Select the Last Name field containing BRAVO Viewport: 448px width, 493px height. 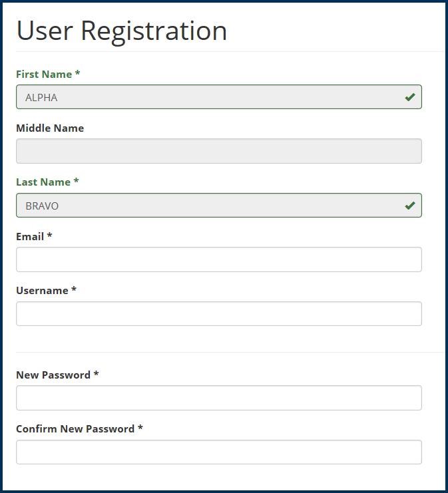206,206
